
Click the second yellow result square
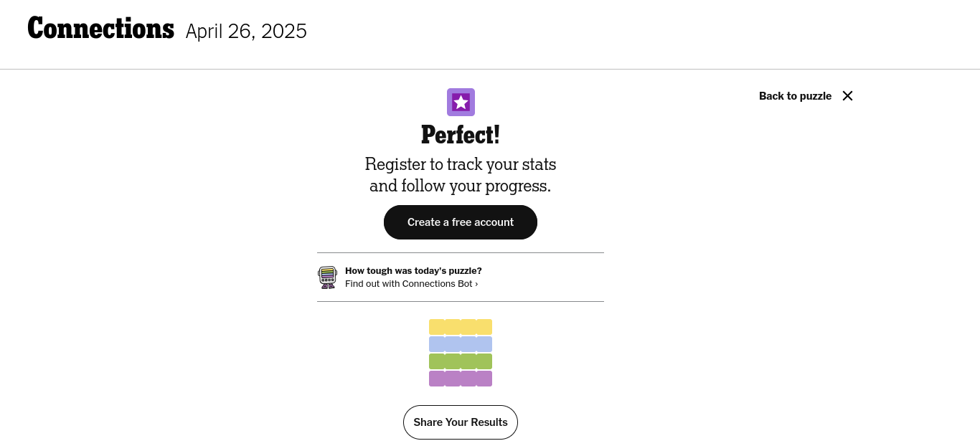[x=453, y=327]
